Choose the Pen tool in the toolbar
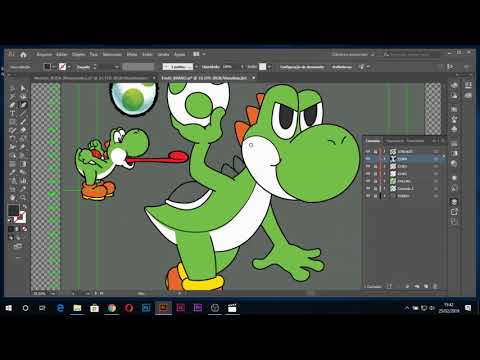Viewport: 480px width, 360px height. point(12,105)
